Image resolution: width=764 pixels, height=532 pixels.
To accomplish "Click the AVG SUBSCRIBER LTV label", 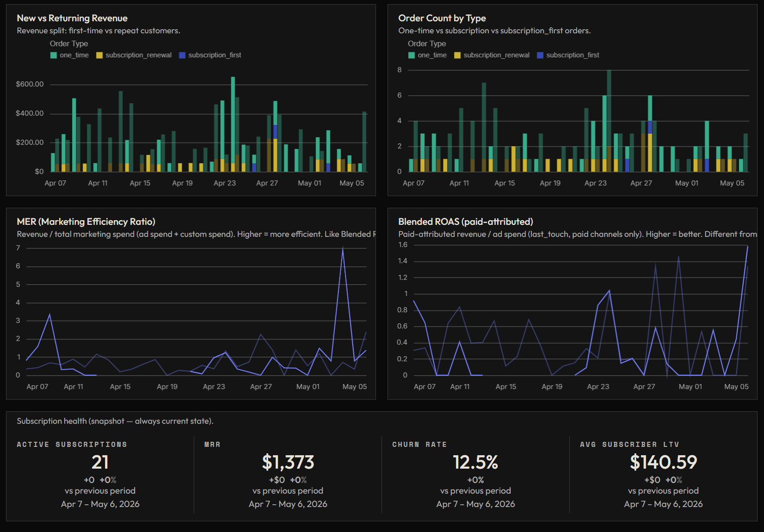I will [629, 445].
